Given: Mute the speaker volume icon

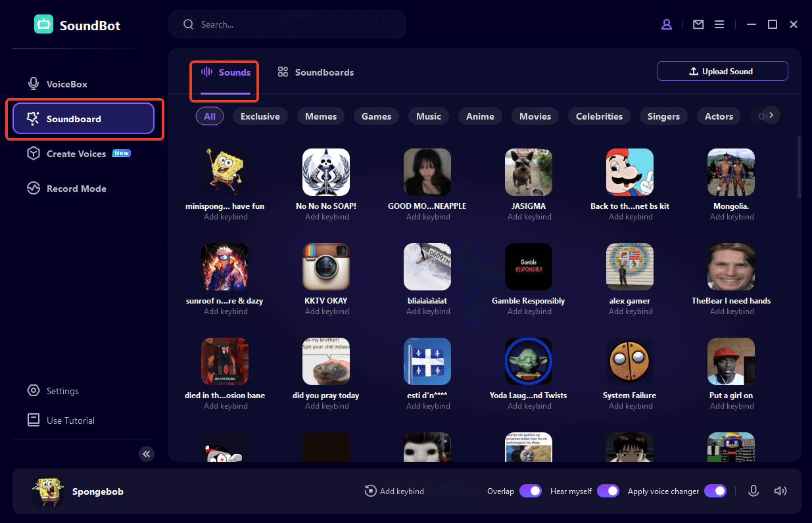Looking at the screenshot, I should point(780,491).
